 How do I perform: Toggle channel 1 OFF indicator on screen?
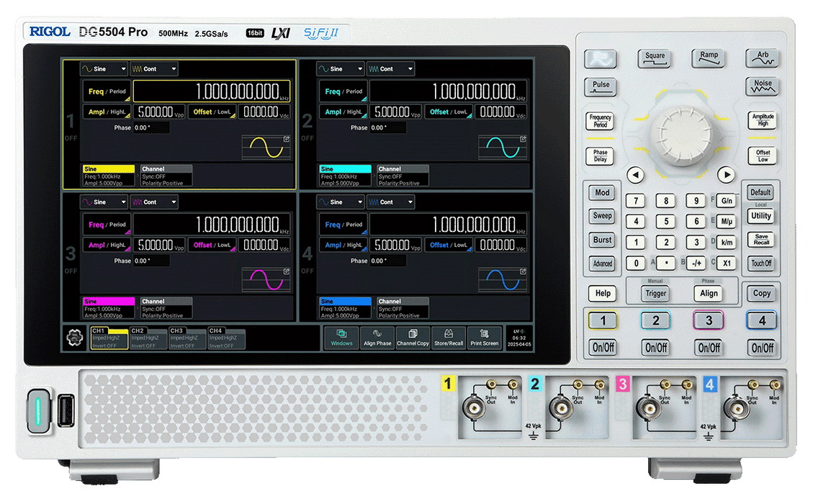[71, 138]
